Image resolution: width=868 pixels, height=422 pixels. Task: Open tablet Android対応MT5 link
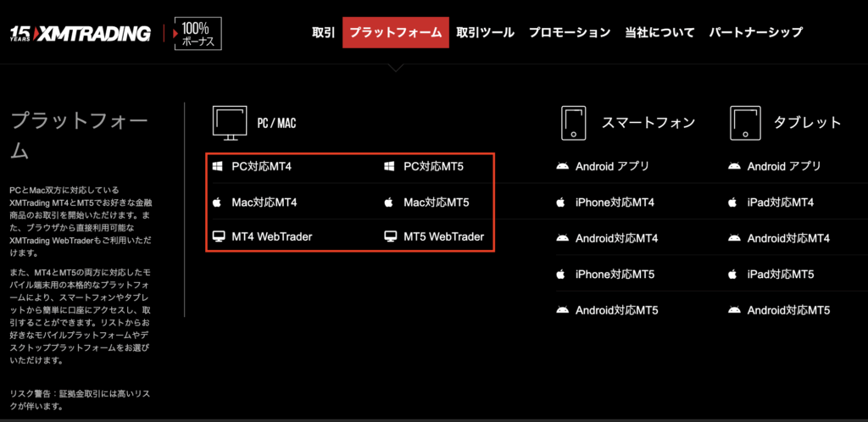click(x=789, y=310)
